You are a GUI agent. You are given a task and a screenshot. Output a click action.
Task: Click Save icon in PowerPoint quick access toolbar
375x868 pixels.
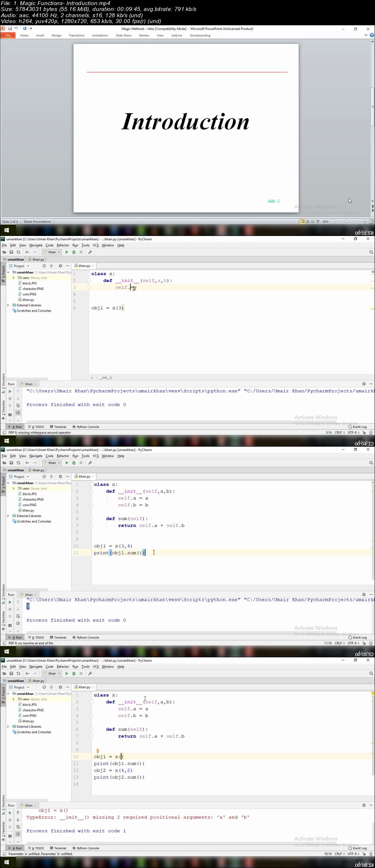click(10, 29)
